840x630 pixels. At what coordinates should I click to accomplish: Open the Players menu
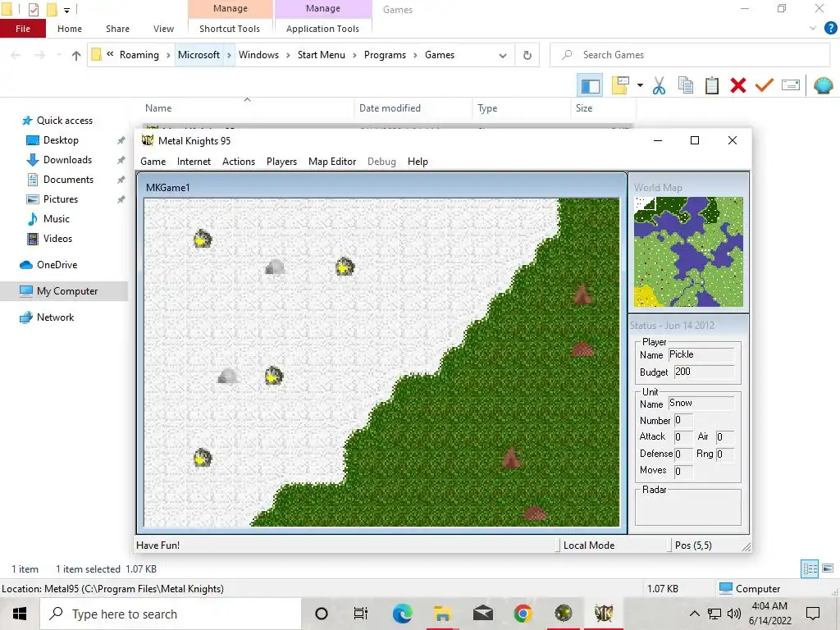(x=281, y=162)
